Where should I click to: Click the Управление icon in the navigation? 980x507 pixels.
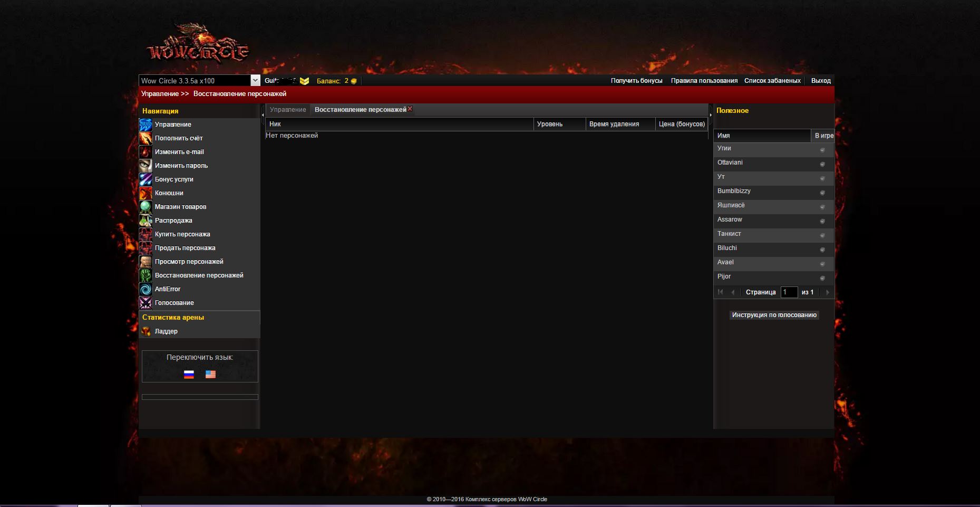tap(145, 125)
